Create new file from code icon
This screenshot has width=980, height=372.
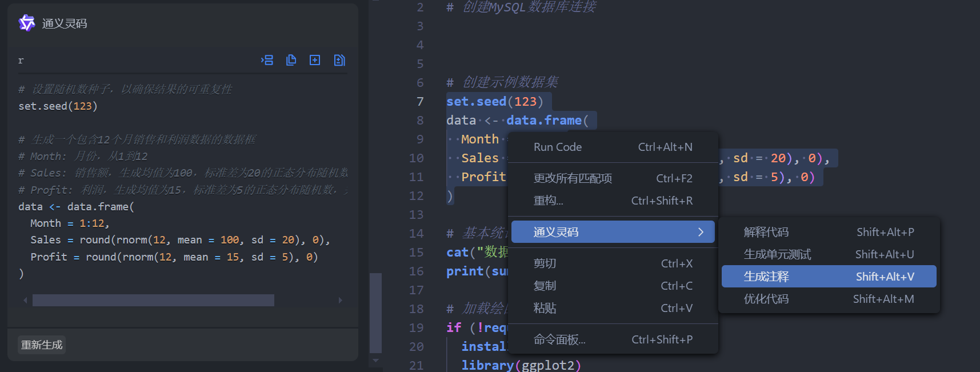315,60
